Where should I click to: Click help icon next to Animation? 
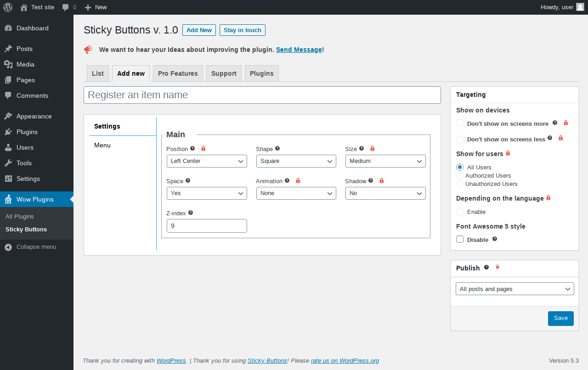287,180
